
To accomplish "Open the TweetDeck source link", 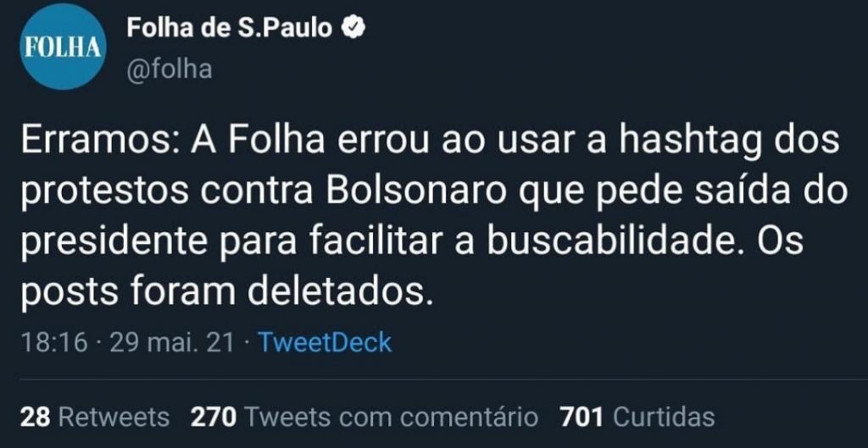I will pyautogui.click(x=325, y=342).
